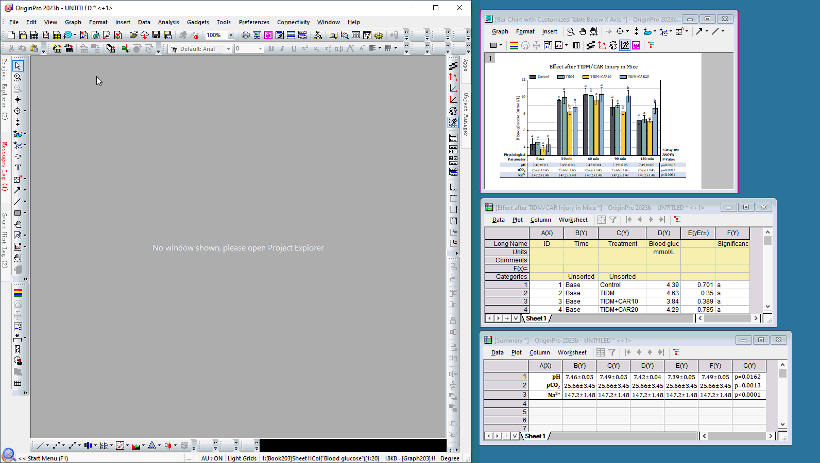Open the Worksheet menu in Summary workbook

pyautogui.click(x=573, y=352)
